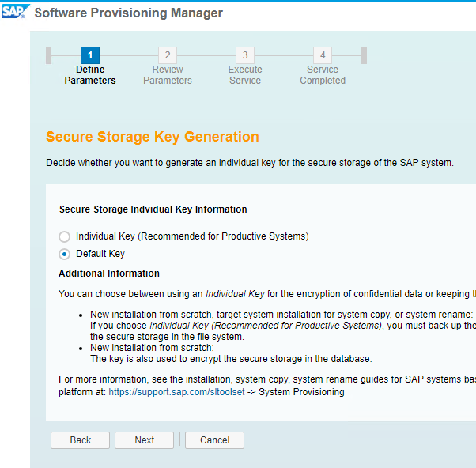Go to step 2 Review Parameters
Image resolution: width=476 pixels, height=468 pixels.
tap(168, 55)
